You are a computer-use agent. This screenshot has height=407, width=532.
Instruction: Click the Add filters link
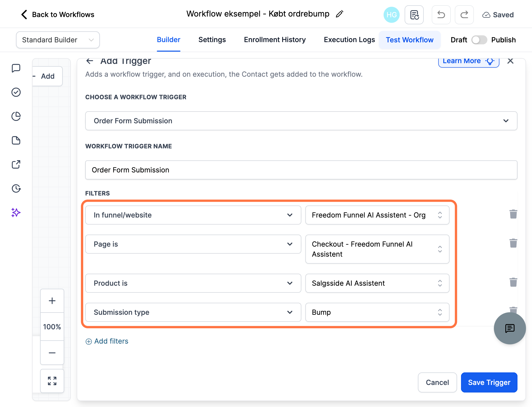pos(107,341)
